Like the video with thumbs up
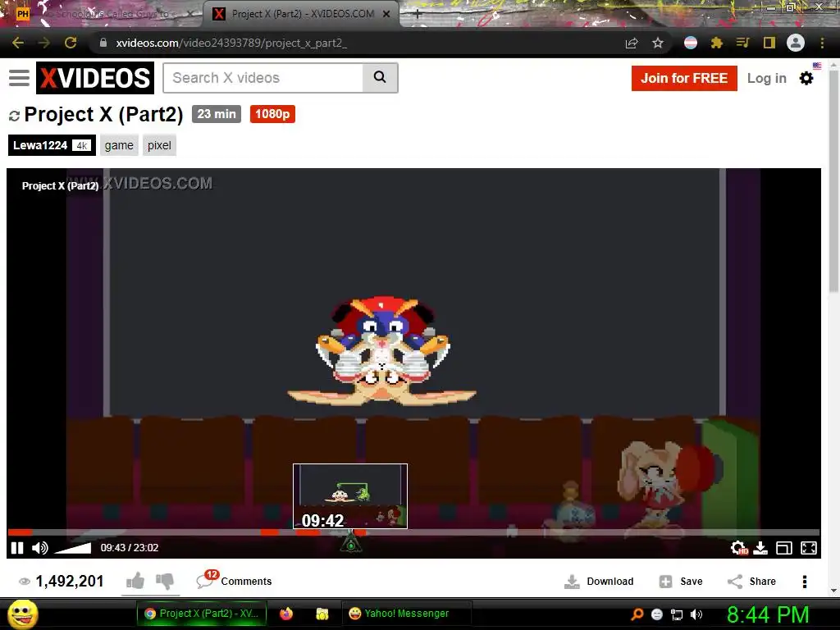 (135, 581)
